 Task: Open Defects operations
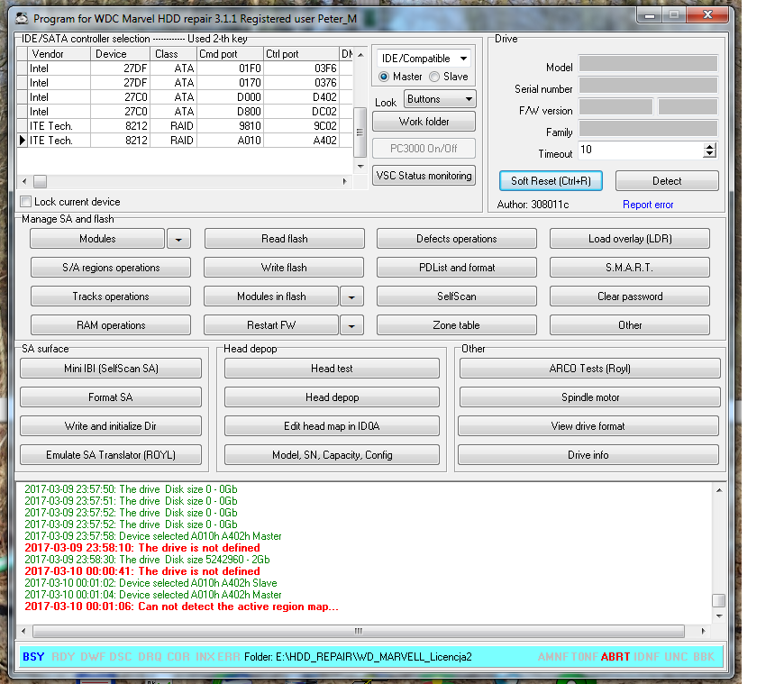point(457,239)
